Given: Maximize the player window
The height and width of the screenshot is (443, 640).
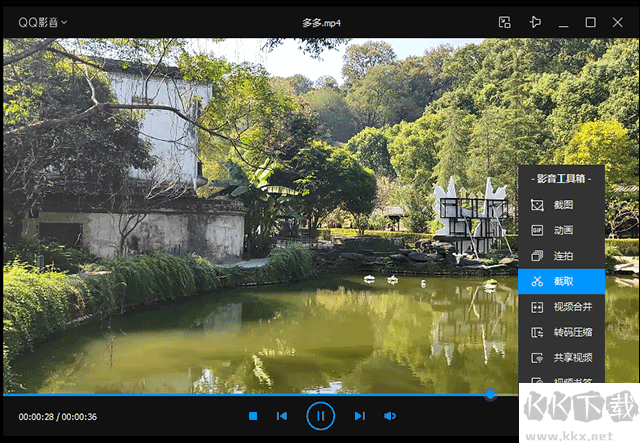Looking at the screenshot, I should 590,22.
